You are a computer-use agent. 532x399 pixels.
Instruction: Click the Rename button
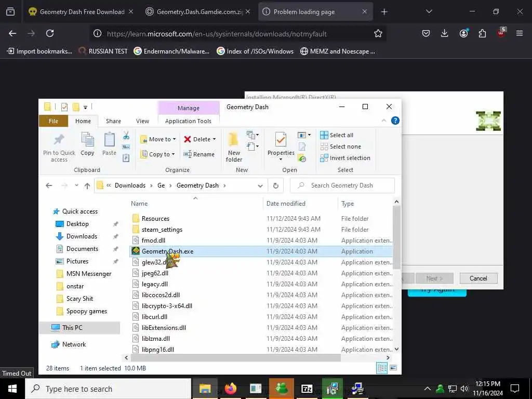click(x=199, y=154)
